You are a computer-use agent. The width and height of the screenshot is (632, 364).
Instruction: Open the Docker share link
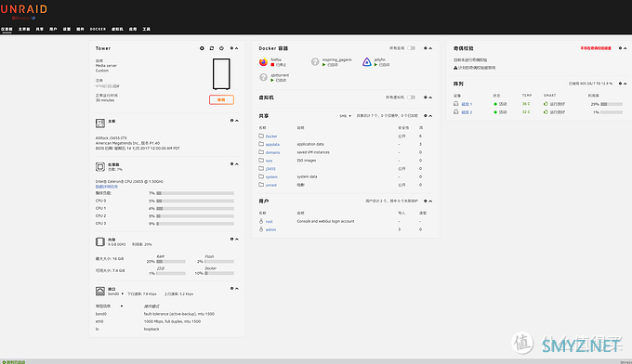pyautogui.click(x=271, y=136)
